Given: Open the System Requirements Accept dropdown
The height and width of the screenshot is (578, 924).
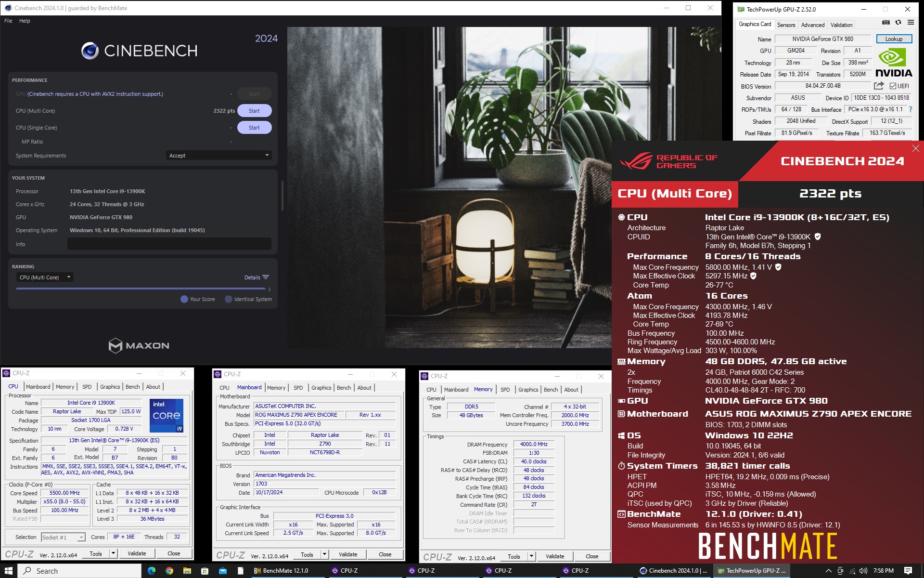Looking at the screenshot, I should (x=219, y=156).
